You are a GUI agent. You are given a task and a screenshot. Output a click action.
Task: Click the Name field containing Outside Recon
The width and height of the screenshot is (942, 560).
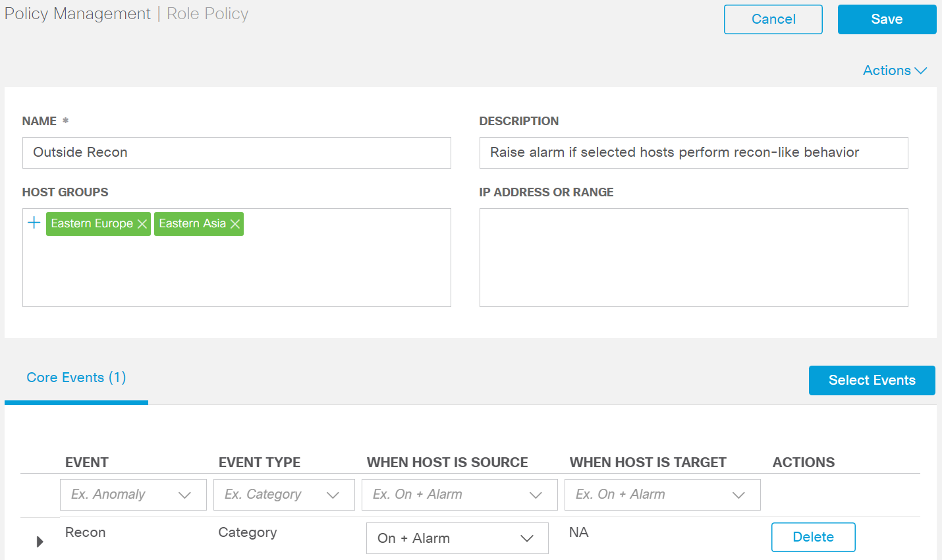[236, 153]
